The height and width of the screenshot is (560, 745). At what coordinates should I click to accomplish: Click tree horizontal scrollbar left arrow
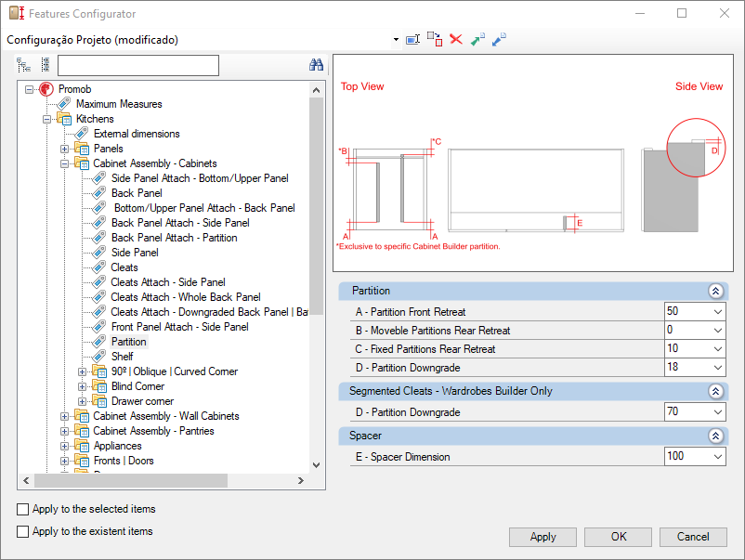point(26,481)
